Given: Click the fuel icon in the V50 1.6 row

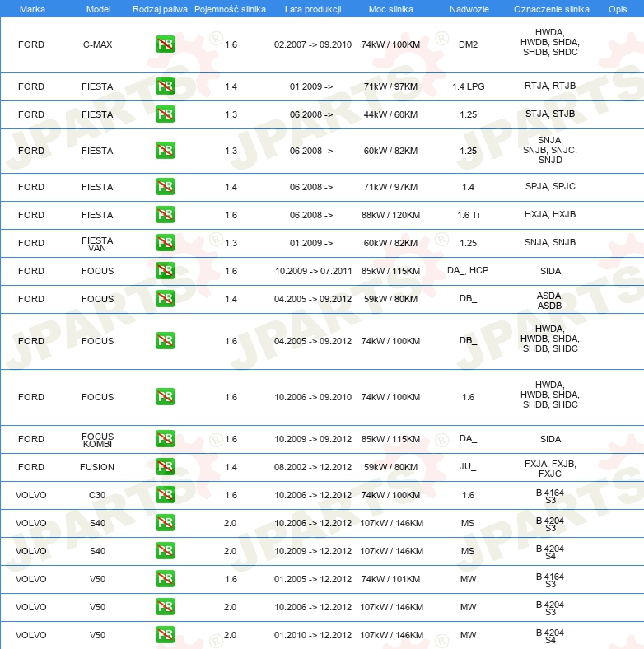Looking at the screenshot, I should click(x=166, y=579).
